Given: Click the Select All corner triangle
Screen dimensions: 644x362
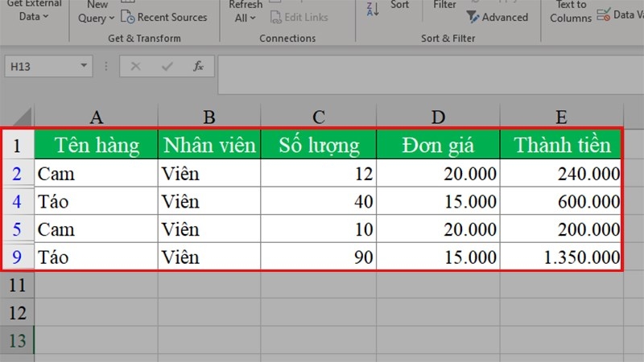Looking at the screenshot, I should pos(22,117).
